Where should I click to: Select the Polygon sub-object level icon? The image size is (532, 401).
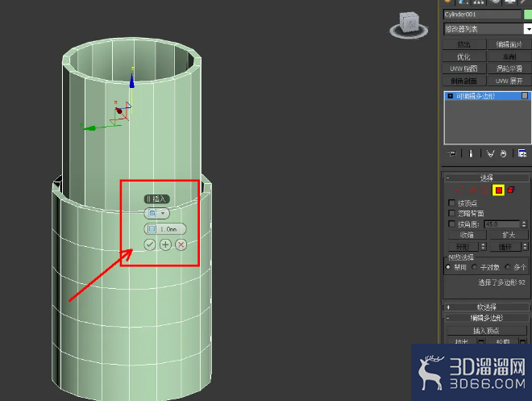coord(498,190)
